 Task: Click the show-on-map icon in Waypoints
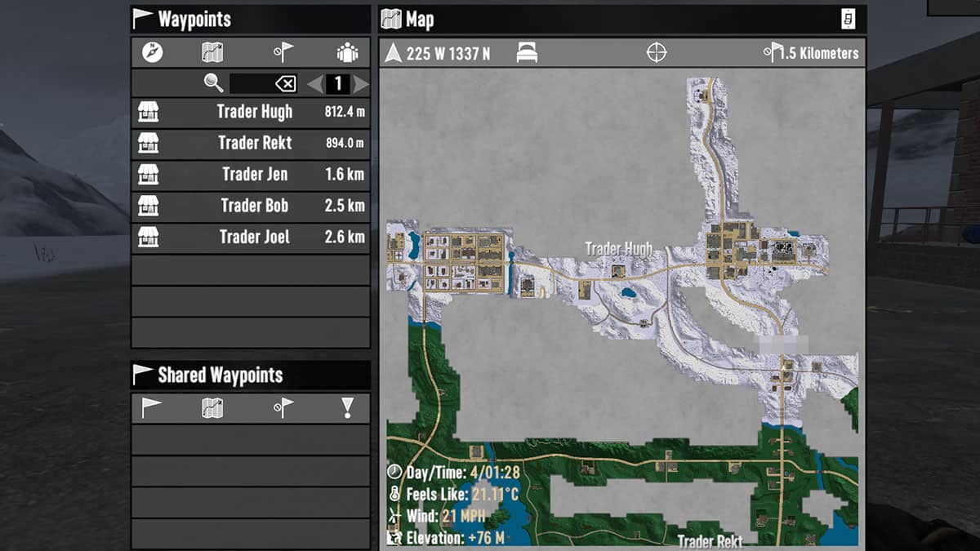pos(212,53)
